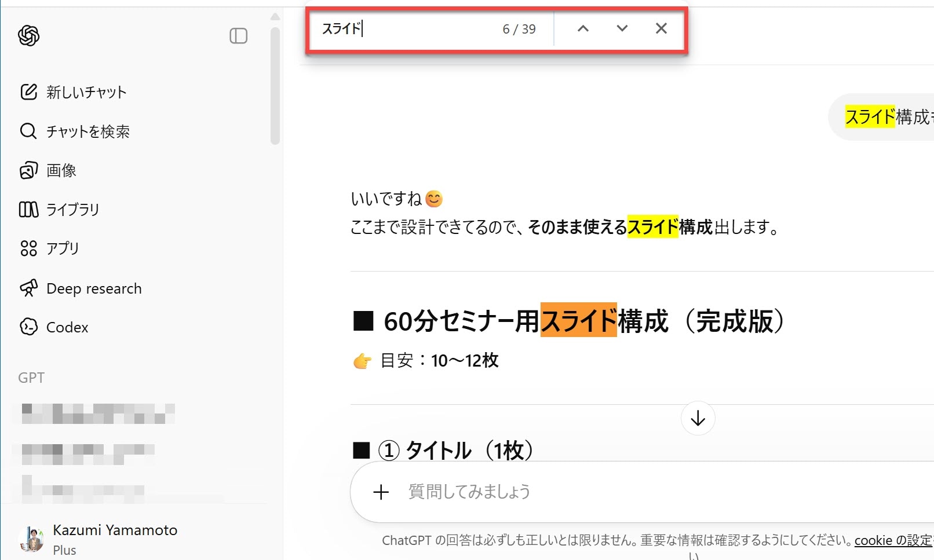The width and height of the screenshot is (934, 560).
Task: Go to previous search match
Action: pyautogui.click(x=583, y=28)
